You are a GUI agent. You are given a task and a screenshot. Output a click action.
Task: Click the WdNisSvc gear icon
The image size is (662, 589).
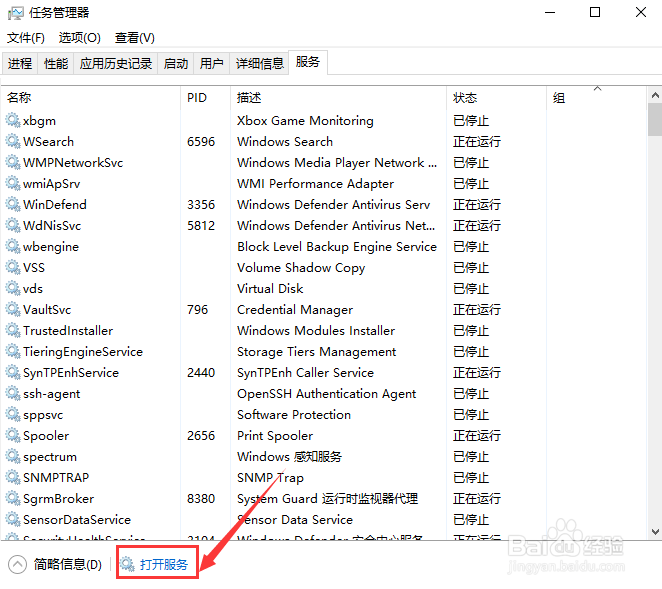pyautogui.click(x=13, y=225)
